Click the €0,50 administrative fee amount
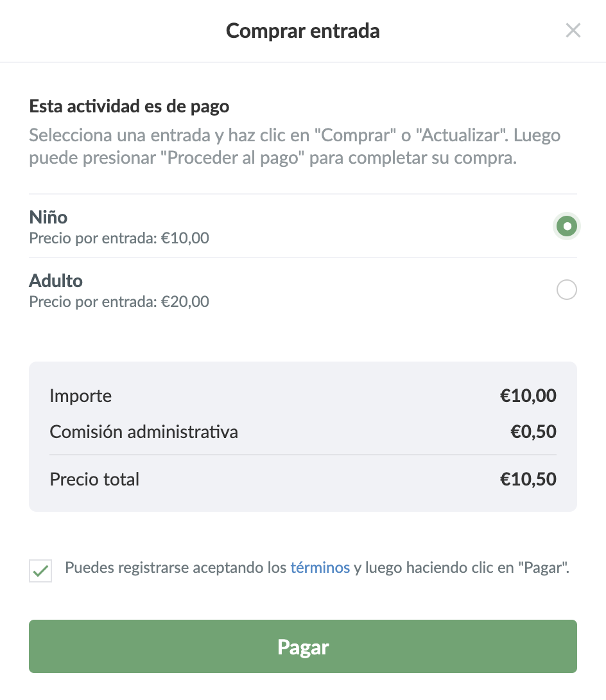 click(533, 432)
